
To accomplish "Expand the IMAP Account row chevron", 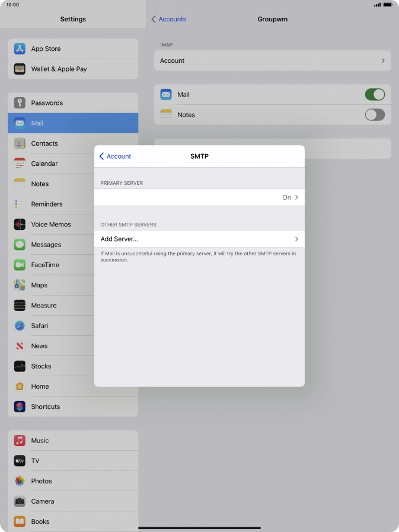I will (383, 61).
